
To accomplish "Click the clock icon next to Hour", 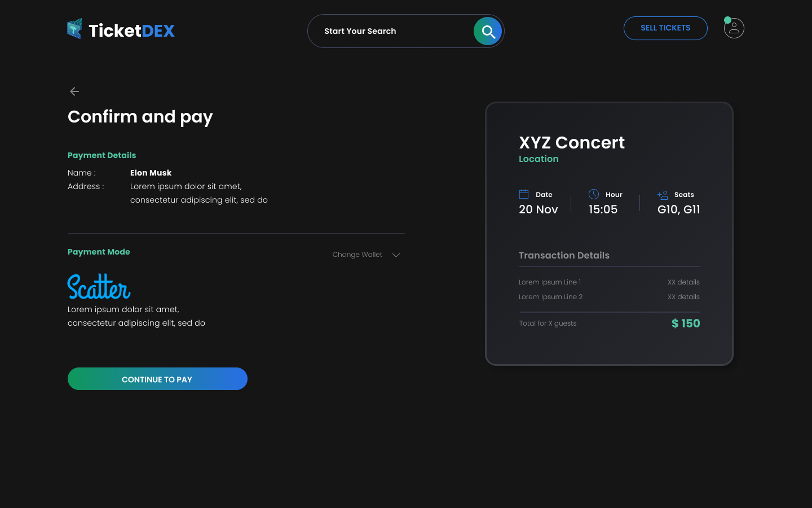I will tap(594, 194).
